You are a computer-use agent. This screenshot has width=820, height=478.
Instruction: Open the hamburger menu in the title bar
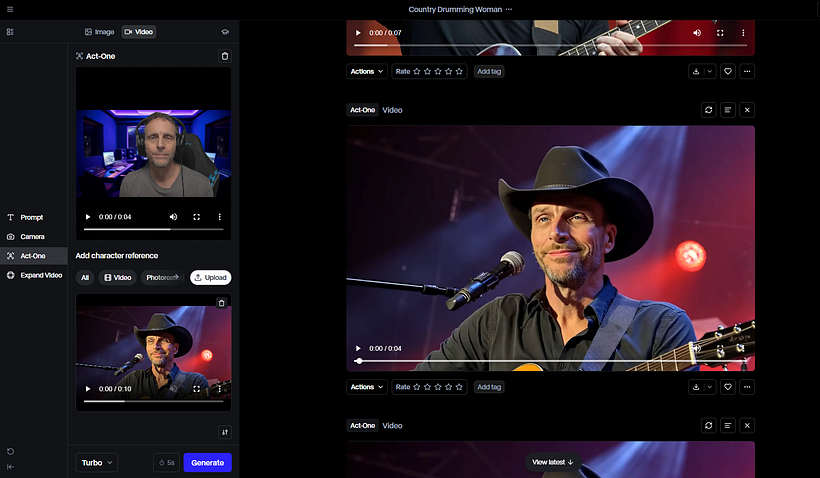coord(10,9)
